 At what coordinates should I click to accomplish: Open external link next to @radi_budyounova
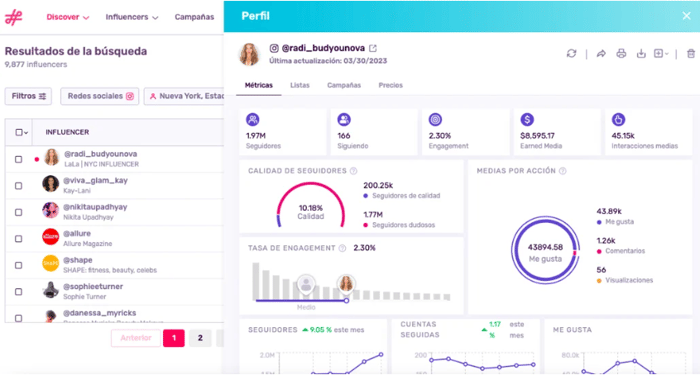[x=373, y=48]
